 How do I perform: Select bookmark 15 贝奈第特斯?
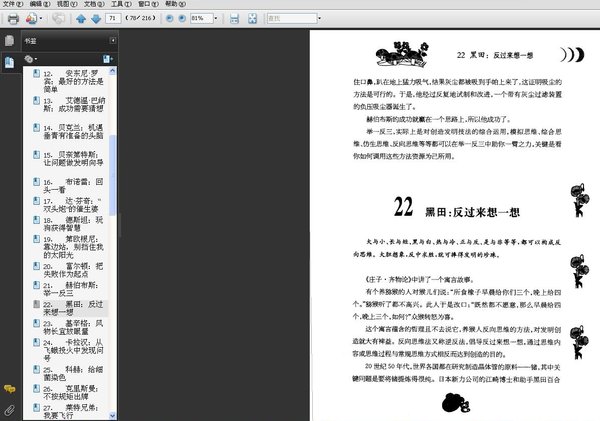pos(73,158)
